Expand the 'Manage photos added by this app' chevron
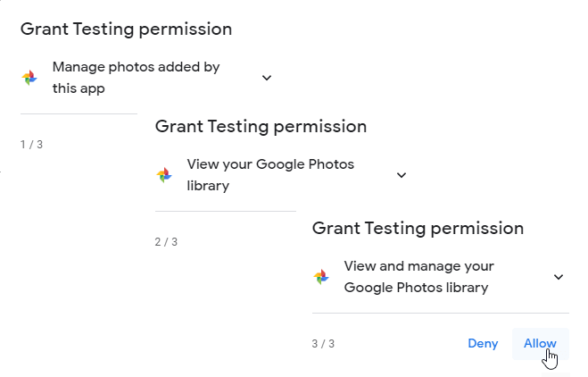Image resolution: width=588 pixels, height=377 pixels. pos(267,78)
